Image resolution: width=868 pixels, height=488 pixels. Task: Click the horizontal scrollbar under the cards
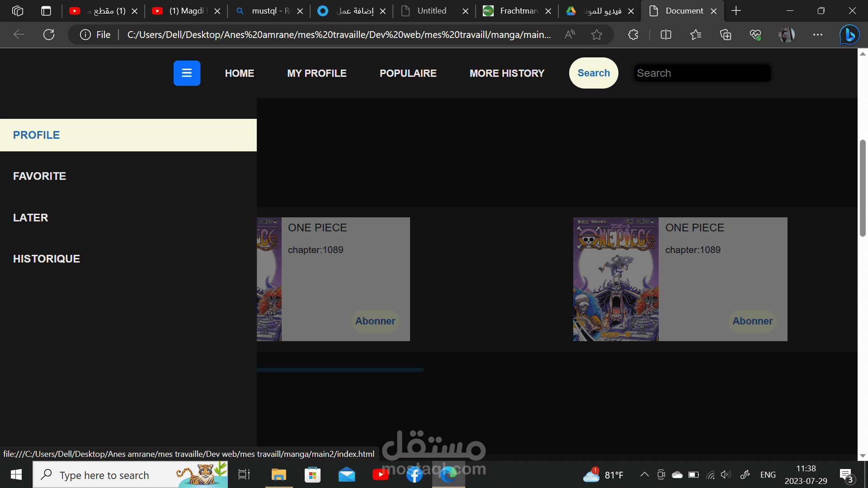tap(340, 370)
